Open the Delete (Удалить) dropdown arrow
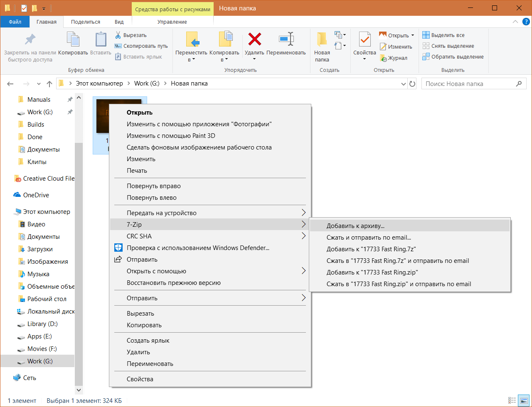This screenshot has width=532, height=407. point(254,59)
